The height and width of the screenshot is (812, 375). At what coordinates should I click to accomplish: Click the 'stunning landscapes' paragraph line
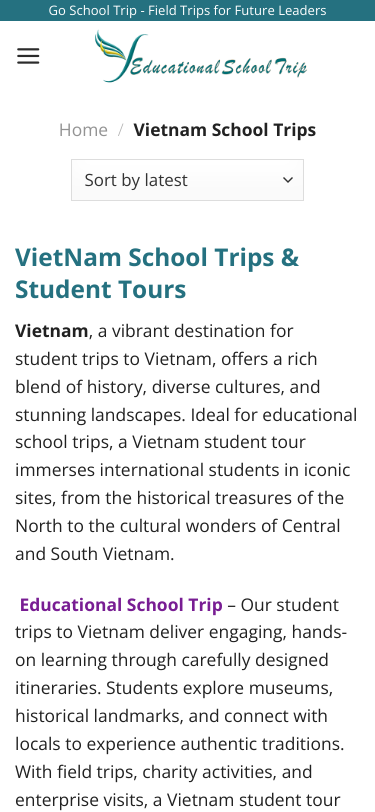pos(186,415)
